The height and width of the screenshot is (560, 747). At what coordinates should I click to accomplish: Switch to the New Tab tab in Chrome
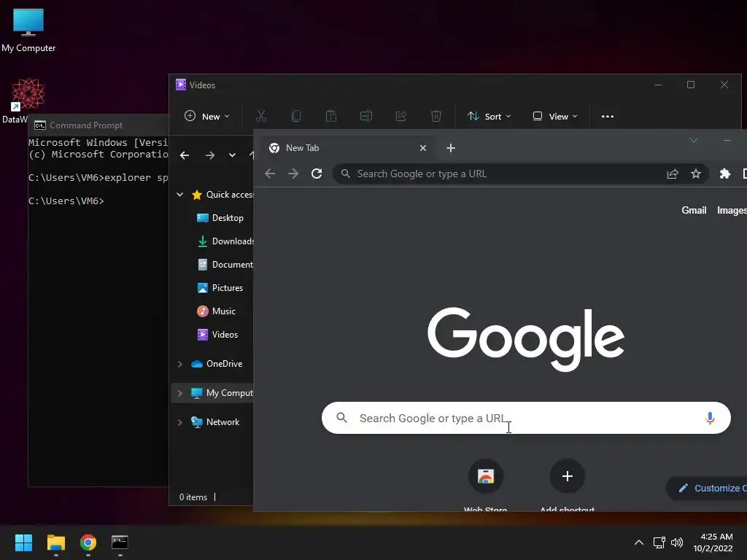(x=347, y=148)
